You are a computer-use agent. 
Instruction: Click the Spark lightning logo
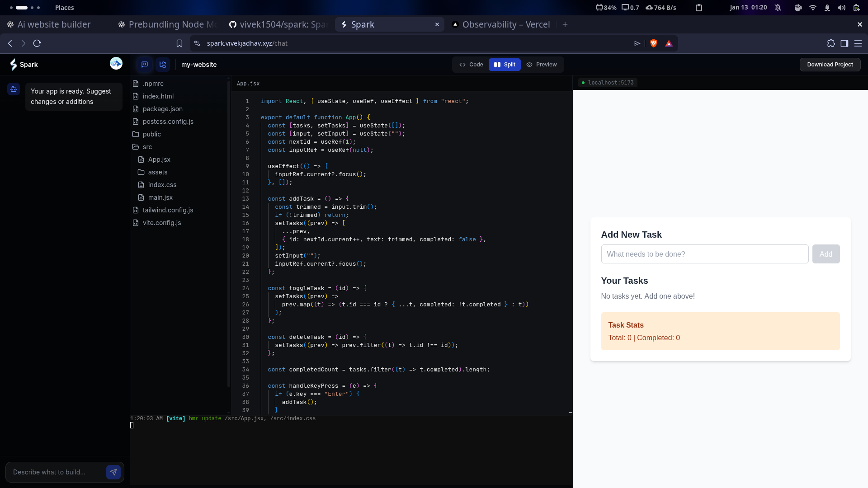14,65
